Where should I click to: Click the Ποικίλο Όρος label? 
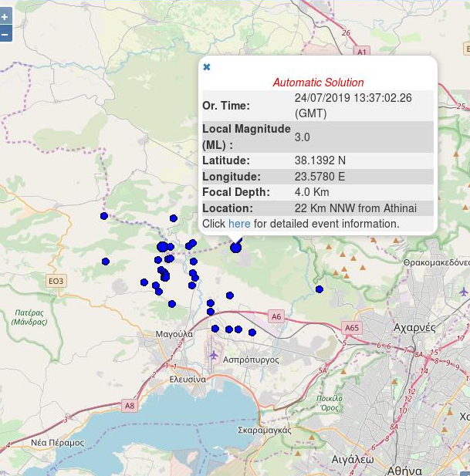pos(330,403)
